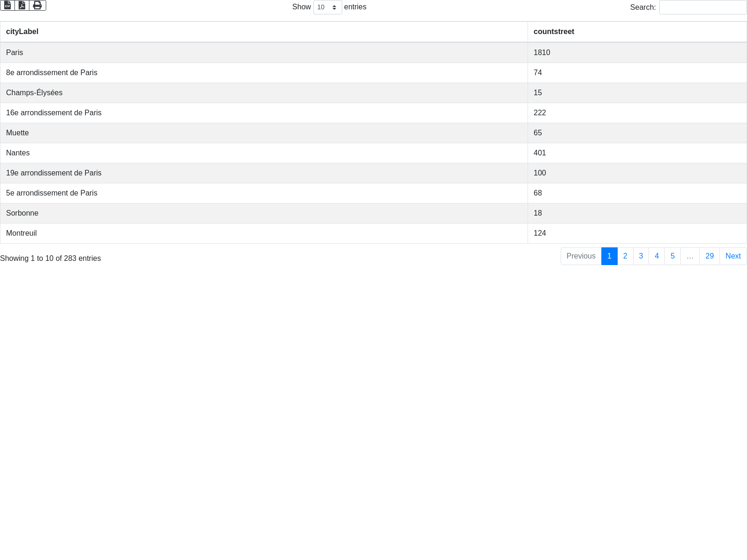The width and height of the screenshot is (747, 560).
Task: Open page 4 of the table
Action: [x=656, y=256]
